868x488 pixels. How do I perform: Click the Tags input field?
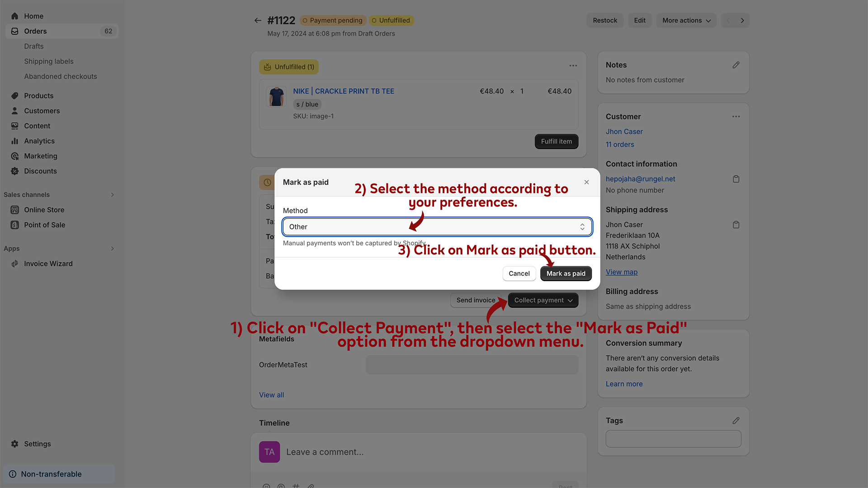pos(673,439)
